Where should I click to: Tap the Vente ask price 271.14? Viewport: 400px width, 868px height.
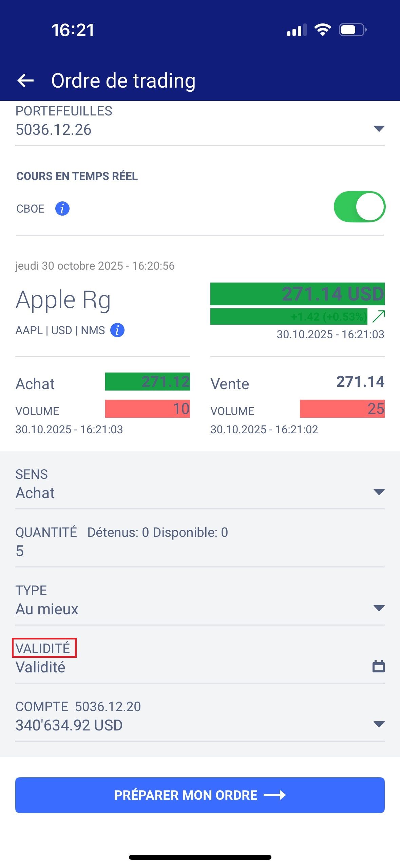pyautogui.click(x=360, y=382)
